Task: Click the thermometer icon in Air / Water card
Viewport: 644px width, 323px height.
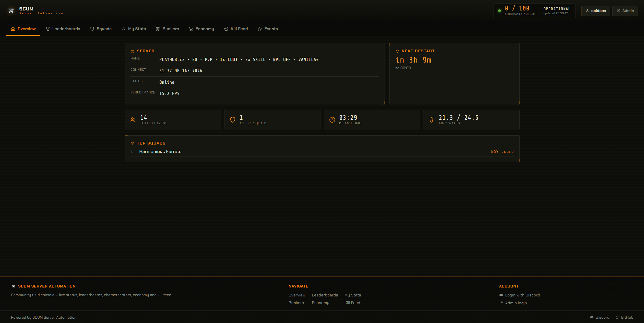Action: 432,120
